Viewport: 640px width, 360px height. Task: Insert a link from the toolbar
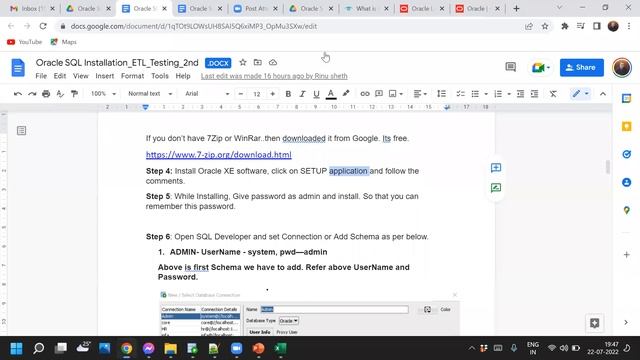(x=364, y=94)
